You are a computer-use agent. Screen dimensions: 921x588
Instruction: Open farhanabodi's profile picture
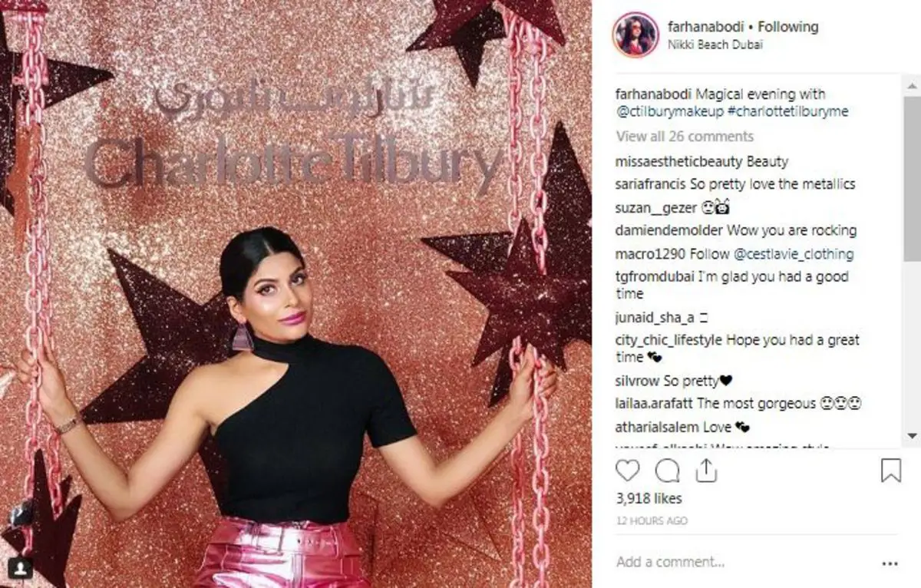pyautogui.click(x=635, y=35)
